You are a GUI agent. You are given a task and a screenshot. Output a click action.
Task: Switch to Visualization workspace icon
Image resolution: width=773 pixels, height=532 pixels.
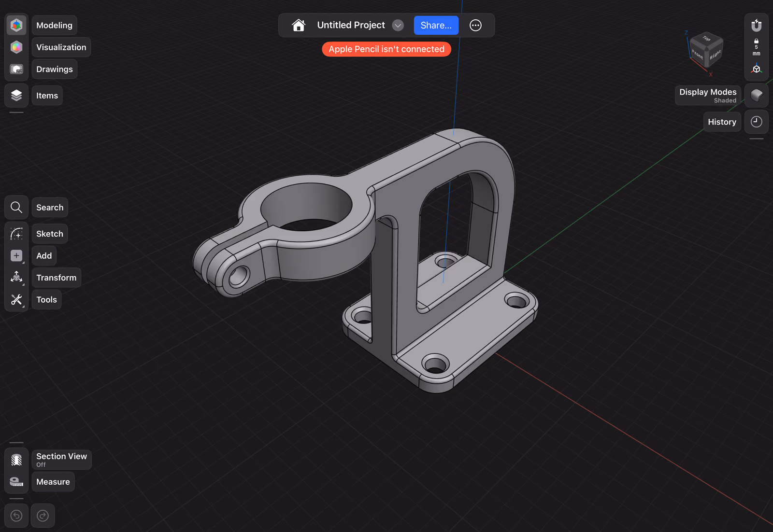coord(16,47)
